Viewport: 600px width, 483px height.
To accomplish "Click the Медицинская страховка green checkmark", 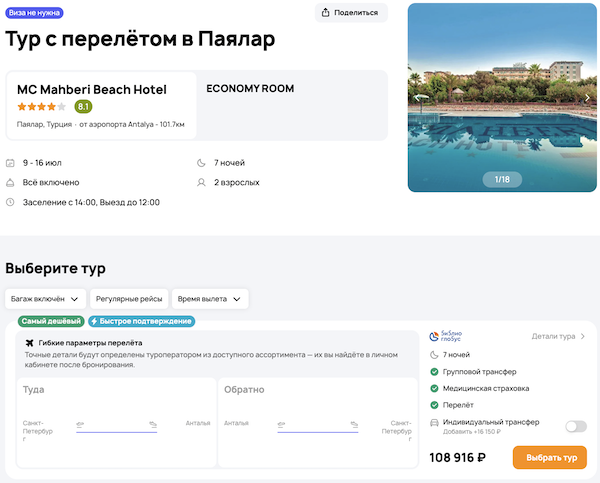I will click(x=434, y=388).
